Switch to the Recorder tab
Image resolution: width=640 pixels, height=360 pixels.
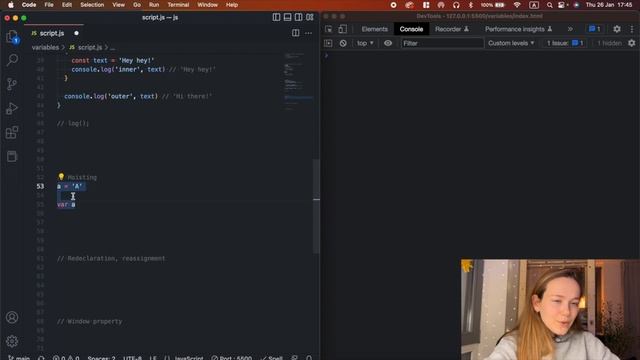click(x=452, y=29)
